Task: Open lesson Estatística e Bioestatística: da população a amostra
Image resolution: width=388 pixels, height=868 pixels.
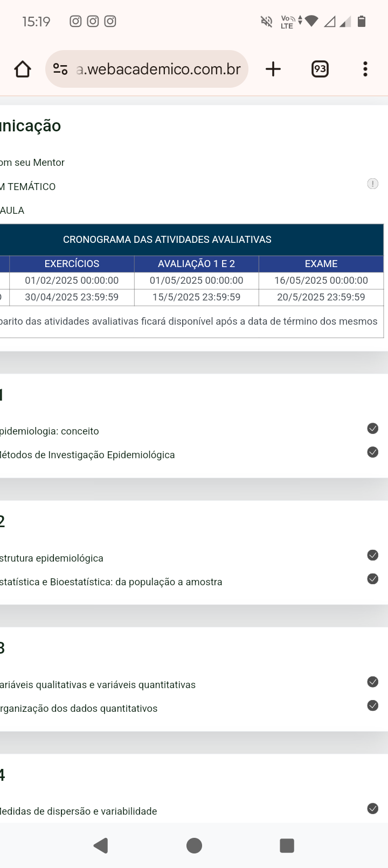Action: [110, 582]
